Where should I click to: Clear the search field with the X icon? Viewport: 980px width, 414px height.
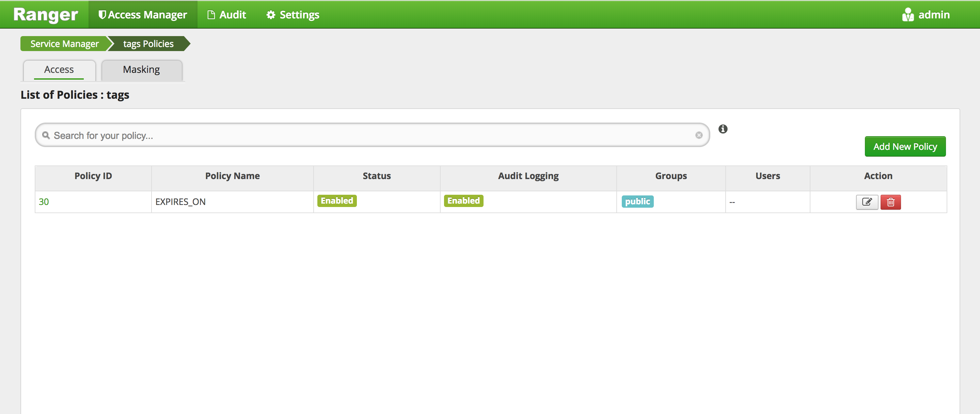coord(698,135)
